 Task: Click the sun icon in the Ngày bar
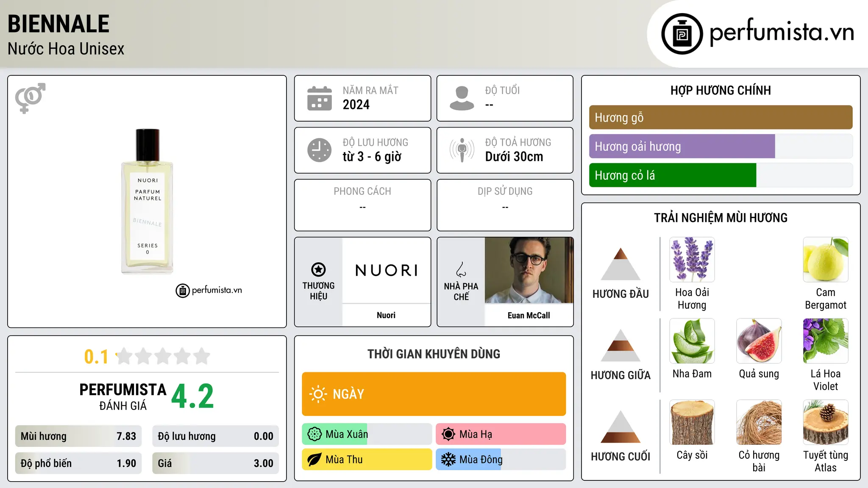tap(318, 394)
